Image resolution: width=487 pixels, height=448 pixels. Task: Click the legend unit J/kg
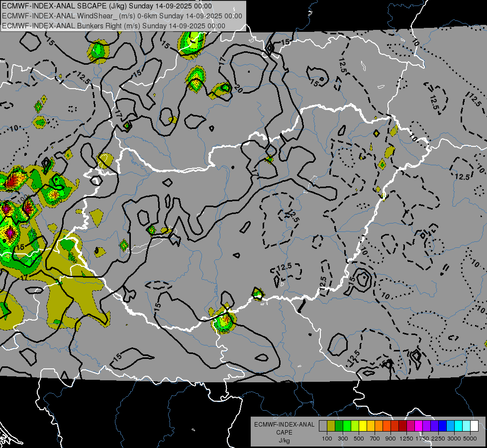click(x=284, y=441)
